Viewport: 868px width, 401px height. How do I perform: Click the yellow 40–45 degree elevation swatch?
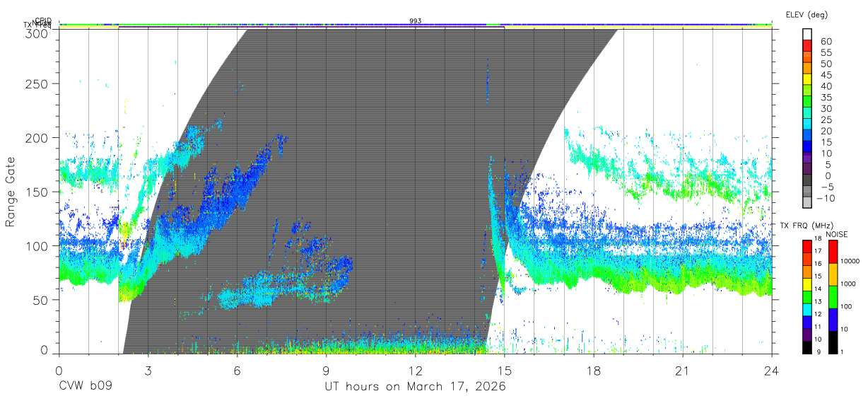(x=807, y=80)
